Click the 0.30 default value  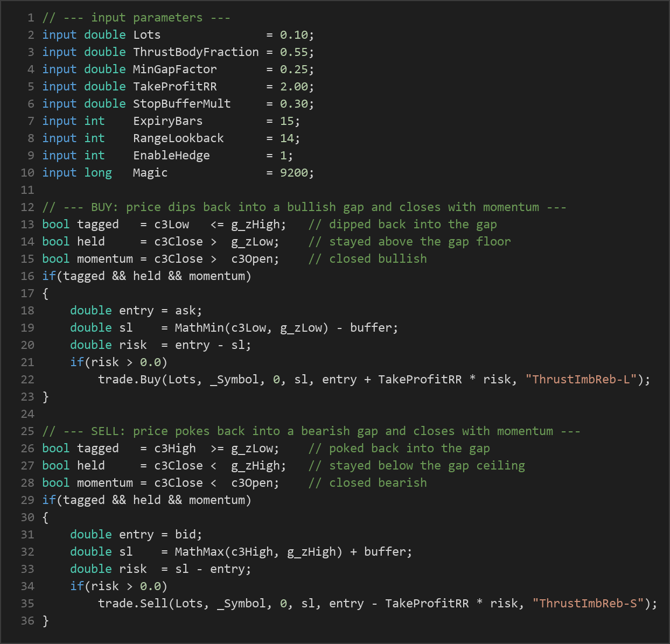tap(294, 104)
